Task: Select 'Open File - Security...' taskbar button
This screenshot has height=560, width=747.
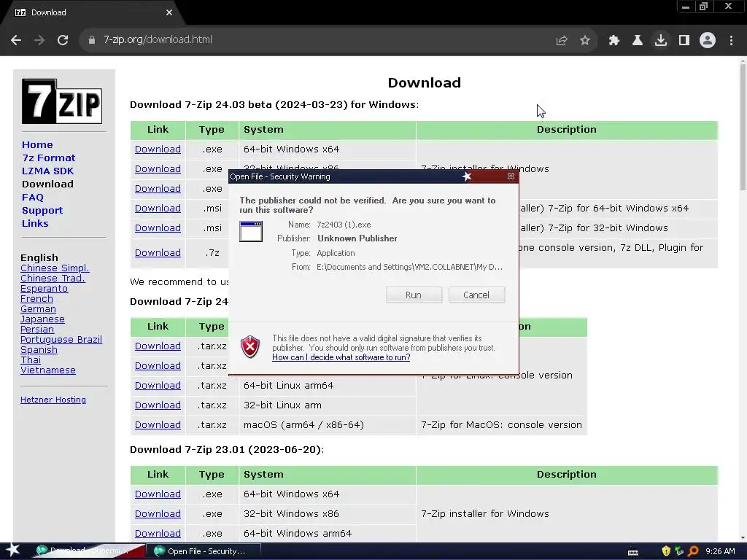Action: click(x=204, y=551)
